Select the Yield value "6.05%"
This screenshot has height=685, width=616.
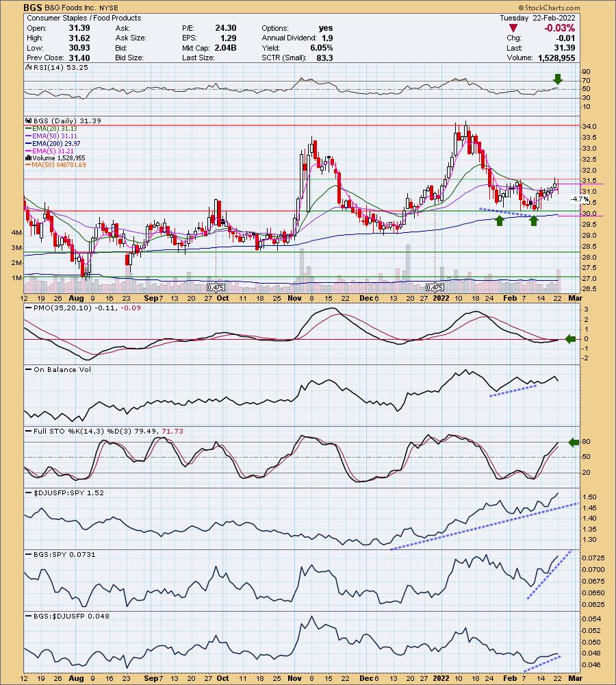click(321, 48)
